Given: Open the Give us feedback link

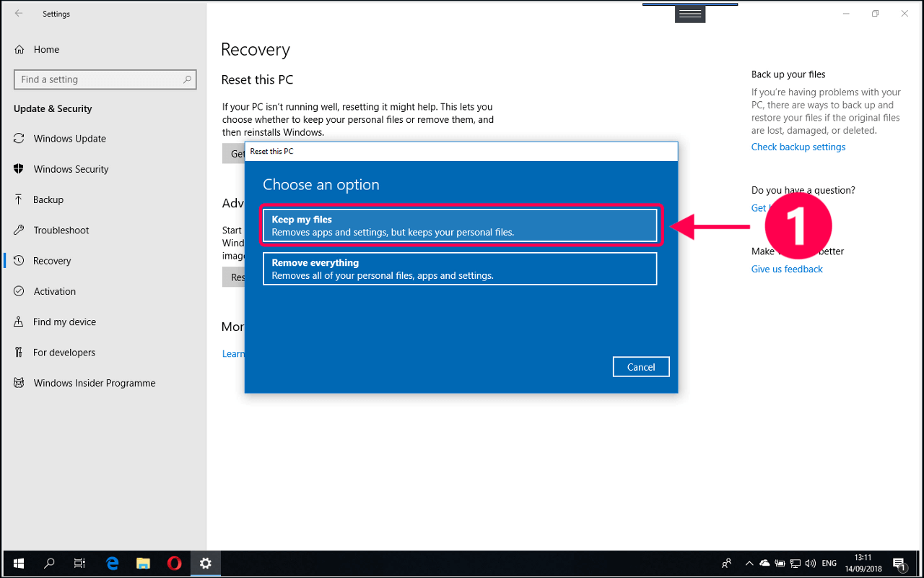Looking at the screenshot, I should 787,269.
